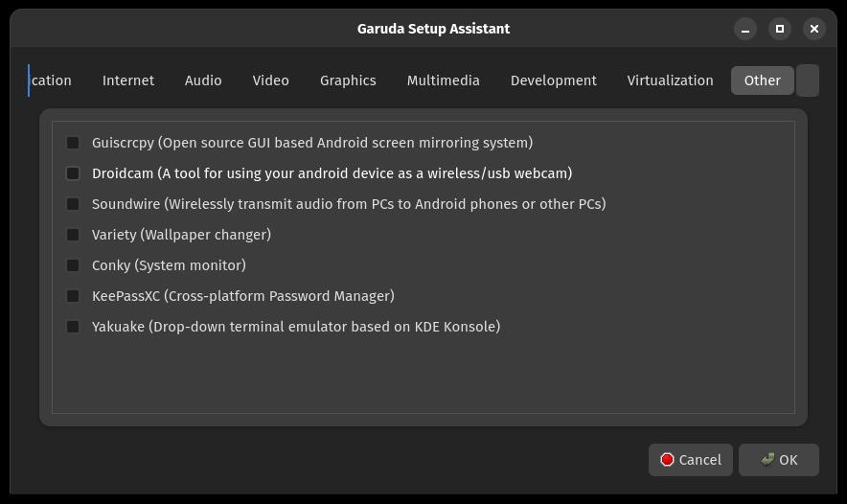Maximize the Garuda Setup Assistant window
The height and width of the screenshot is (504, 847).
coord(780,29)
